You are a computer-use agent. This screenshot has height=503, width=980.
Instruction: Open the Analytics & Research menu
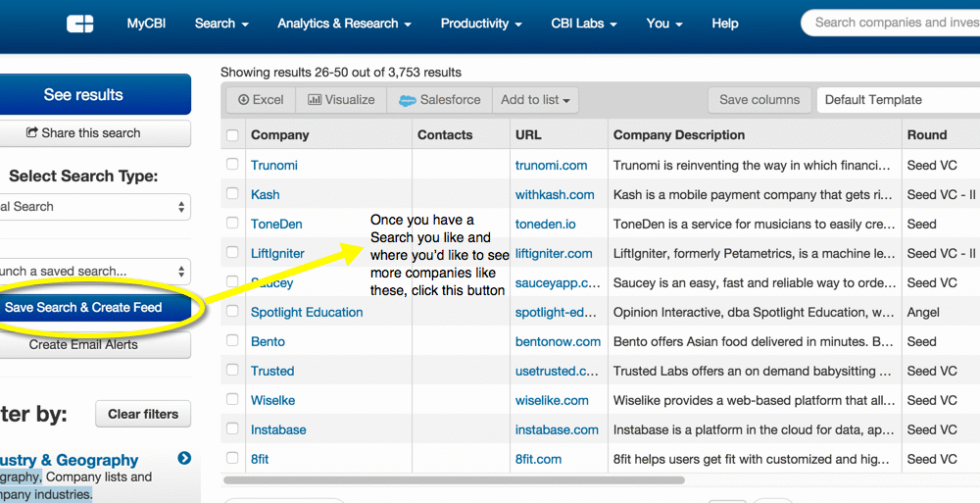344,24
